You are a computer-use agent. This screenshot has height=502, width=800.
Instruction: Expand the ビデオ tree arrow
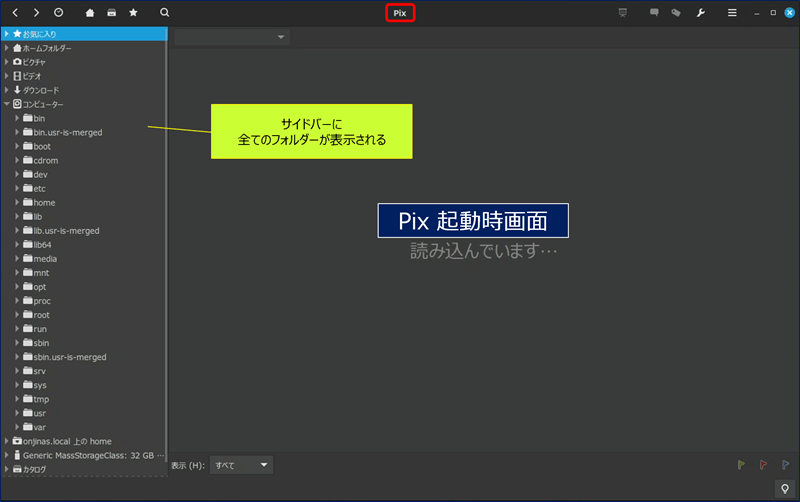pos(7,76)
